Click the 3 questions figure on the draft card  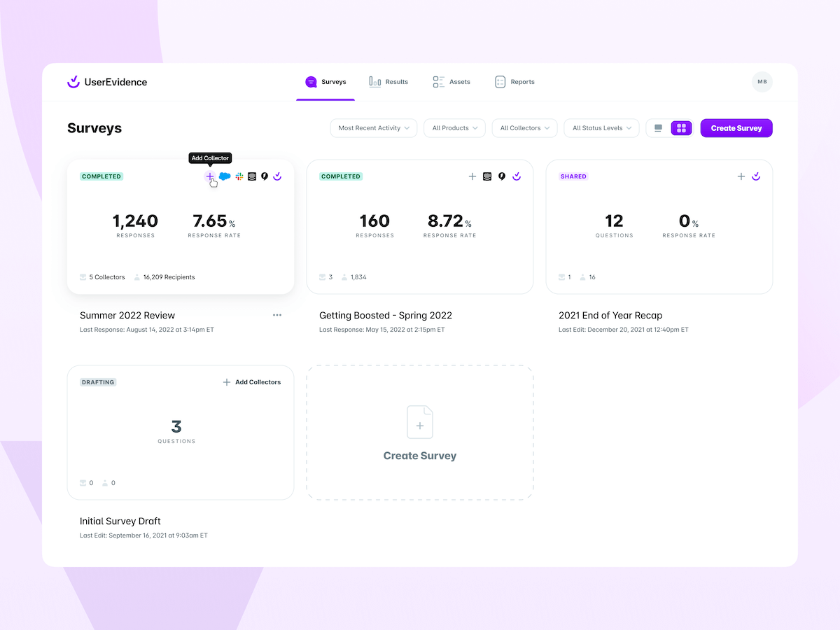pos(176,426)
